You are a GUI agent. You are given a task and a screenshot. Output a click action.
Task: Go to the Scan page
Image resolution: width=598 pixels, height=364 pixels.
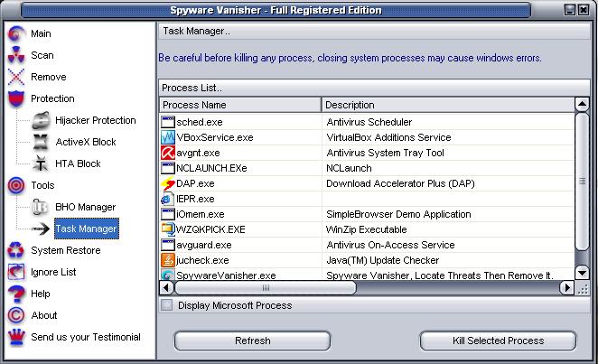click(42, 55)
